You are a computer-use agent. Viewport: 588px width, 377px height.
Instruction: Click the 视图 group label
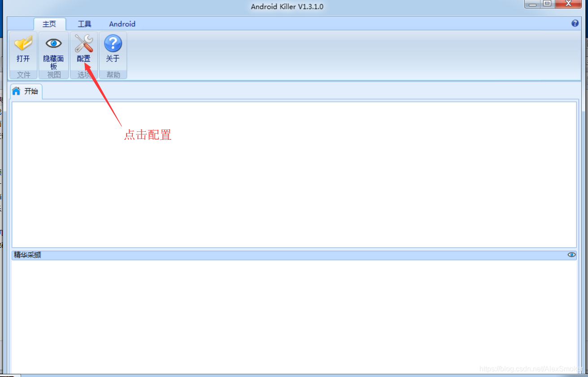pos(53,75)
